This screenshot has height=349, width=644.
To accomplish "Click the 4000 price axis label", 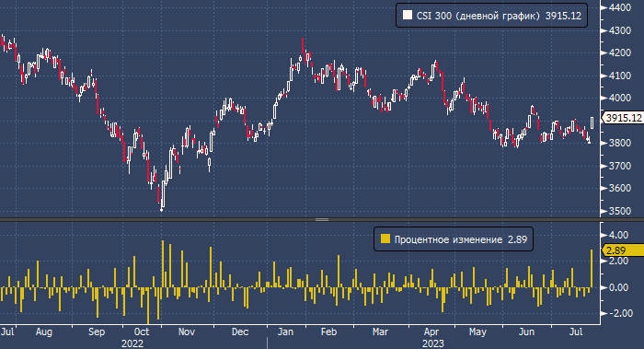I will pos(620,98).
